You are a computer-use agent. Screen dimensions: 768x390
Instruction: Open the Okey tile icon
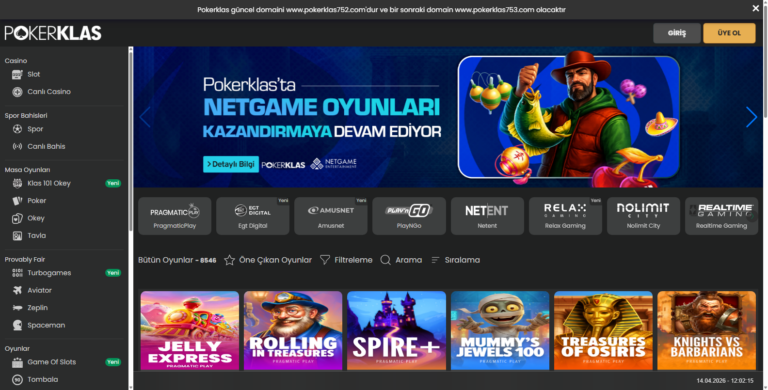[17, 218]
